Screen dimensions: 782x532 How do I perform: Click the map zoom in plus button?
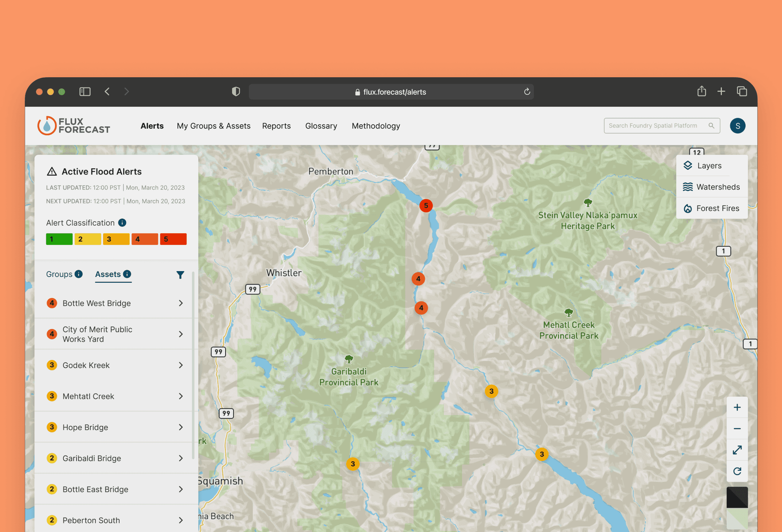[x=737, y=407]
